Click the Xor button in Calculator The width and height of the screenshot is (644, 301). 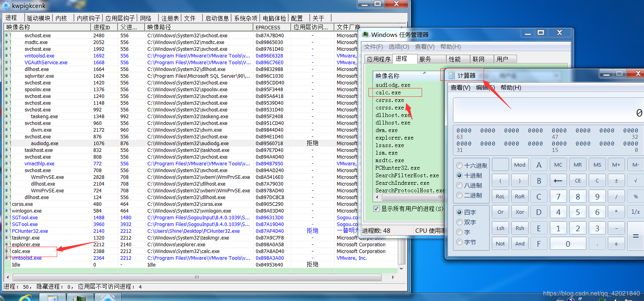pos(520,212)
